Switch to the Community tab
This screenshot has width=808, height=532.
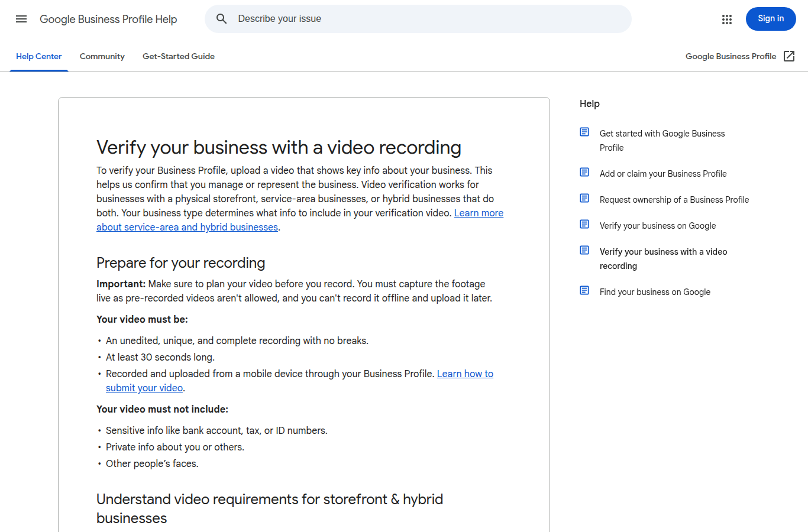pyautogui.click(x=102, y=56)
